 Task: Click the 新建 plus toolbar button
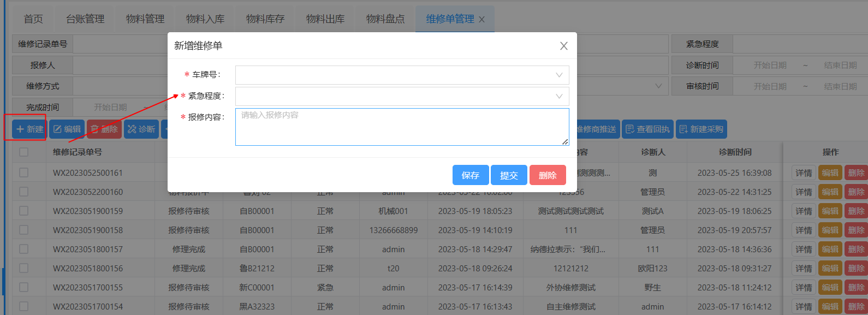29,129
